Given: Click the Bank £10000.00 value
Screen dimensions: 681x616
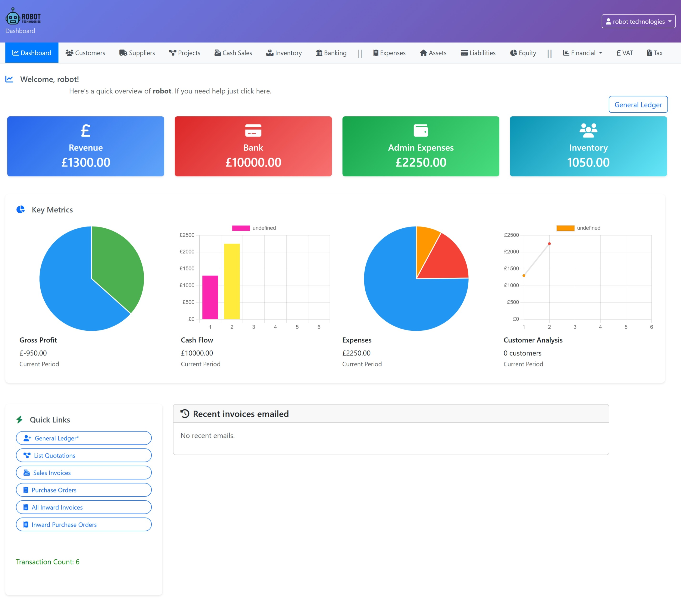Looking at the screenshot, I should (x=253, y=162).
